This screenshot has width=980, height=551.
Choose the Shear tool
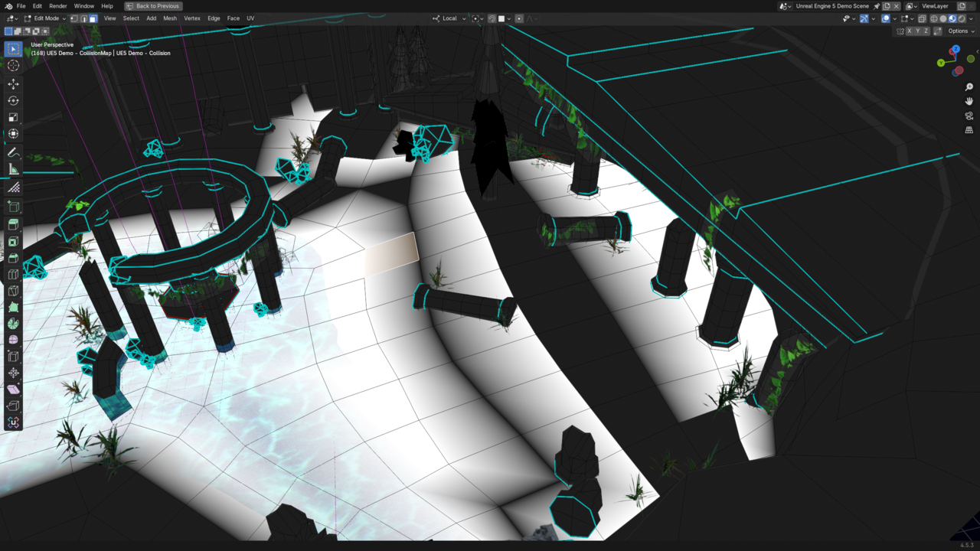[x=13, y=390]
